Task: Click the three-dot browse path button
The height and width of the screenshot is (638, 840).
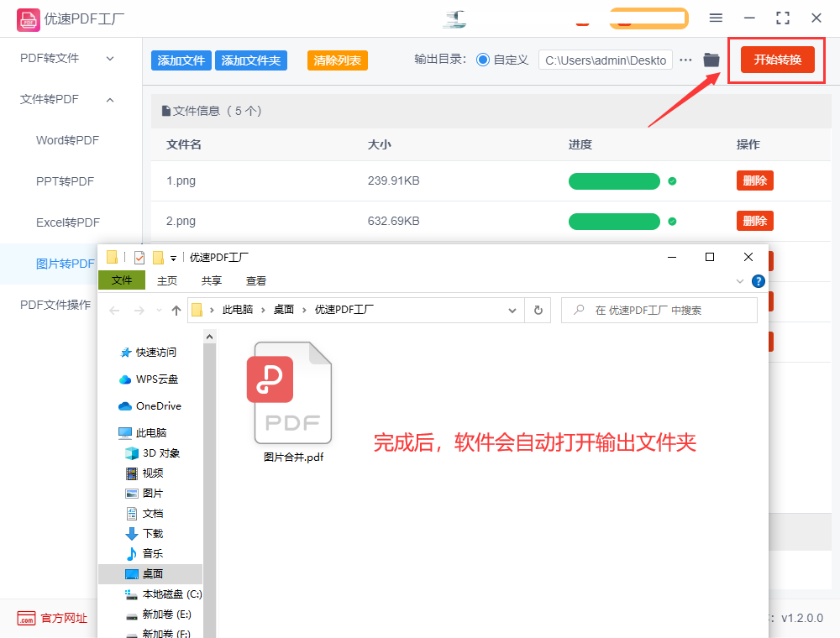Action: (x=685, y=60)
